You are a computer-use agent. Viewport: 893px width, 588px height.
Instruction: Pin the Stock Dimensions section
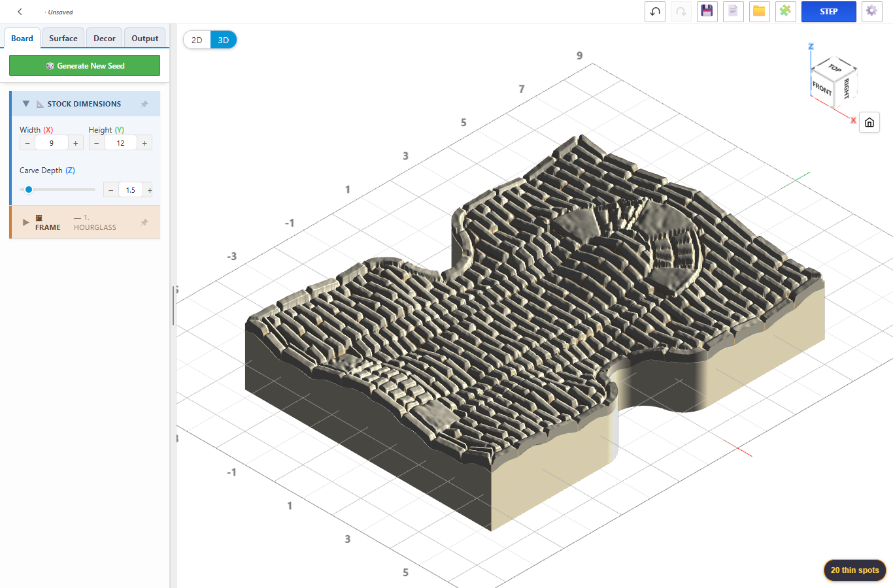(144, 104)
